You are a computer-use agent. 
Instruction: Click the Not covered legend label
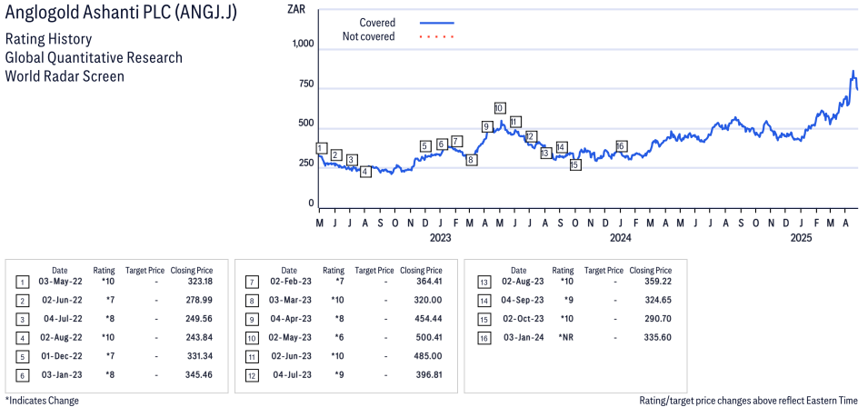coord(369,37)
